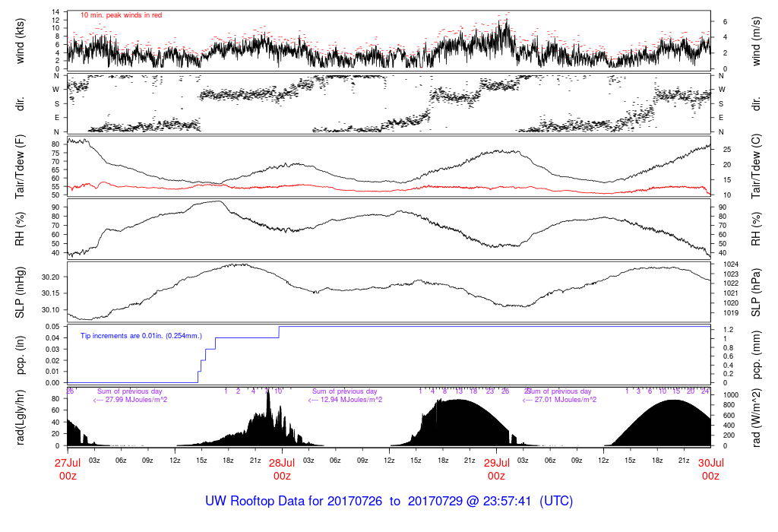Click the 'Tip increments are 0.01in. (0.254mm.)' note
The height and width of the screenshot is (532, 778).
[141, 336]
